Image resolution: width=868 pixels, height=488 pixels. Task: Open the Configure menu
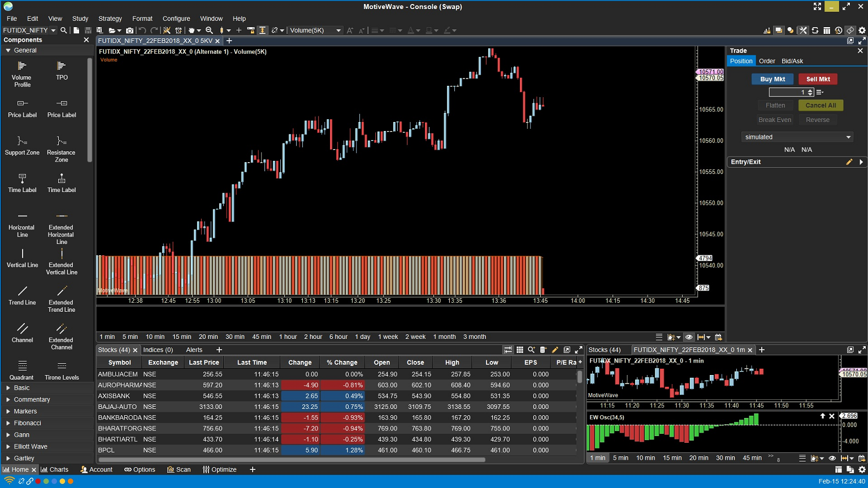pos(176,19)
